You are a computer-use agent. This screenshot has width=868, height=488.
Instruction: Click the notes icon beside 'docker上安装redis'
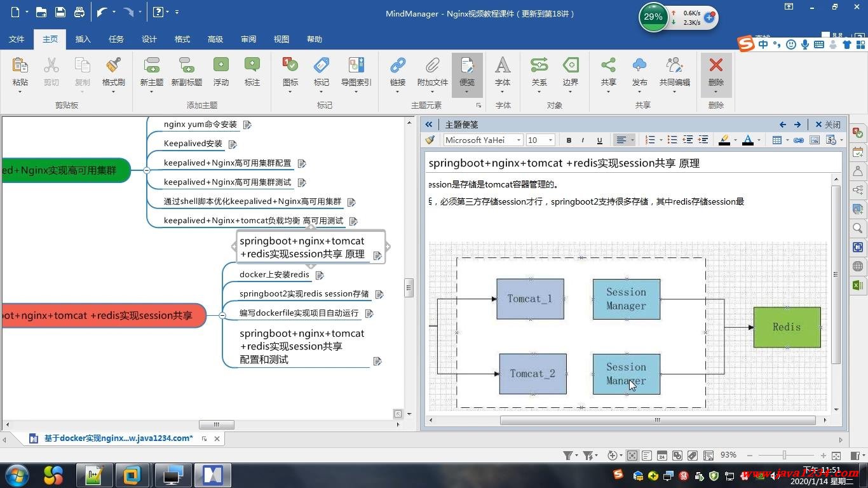pos(320,275)
